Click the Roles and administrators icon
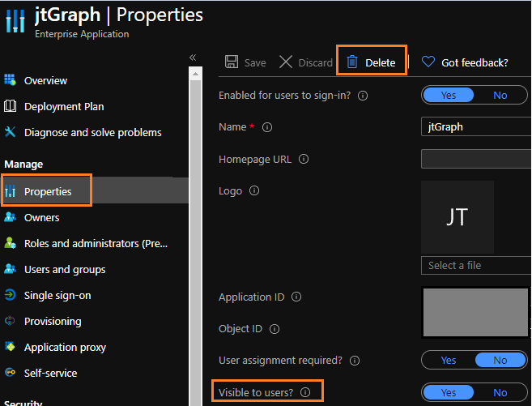The width and height of the screenshot is (532, 406). tap(11, 243)
